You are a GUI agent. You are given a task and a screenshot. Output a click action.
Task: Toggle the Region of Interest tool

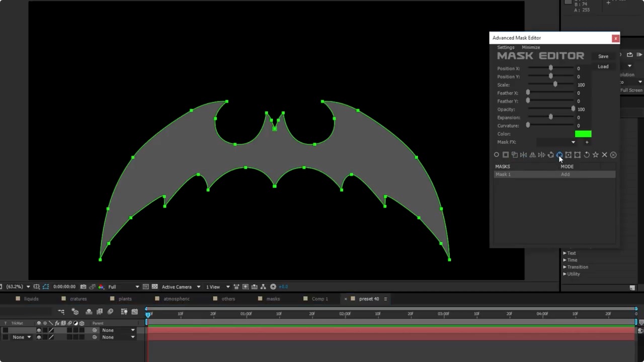tap(145, 287)
